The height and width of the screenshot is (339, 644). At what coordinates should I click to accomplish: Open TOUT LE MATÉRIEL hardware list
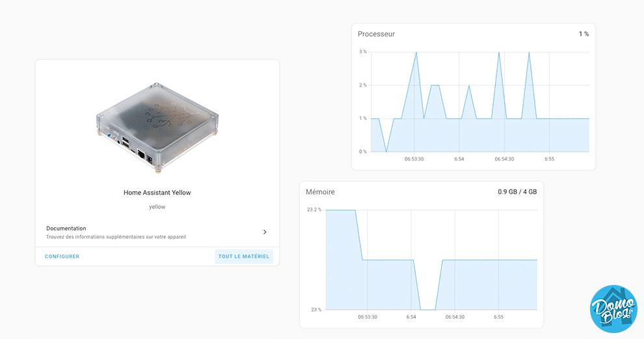click(244, 256)
